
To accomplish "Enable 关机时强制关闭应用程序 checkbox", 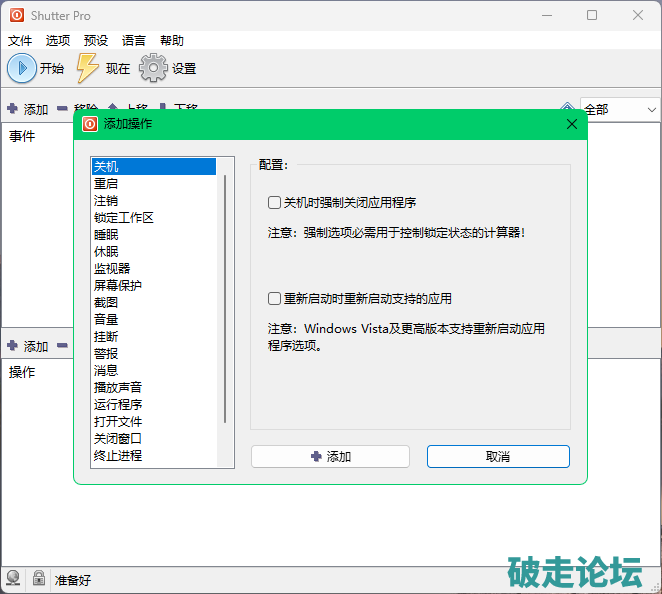I will pos(274,202).
